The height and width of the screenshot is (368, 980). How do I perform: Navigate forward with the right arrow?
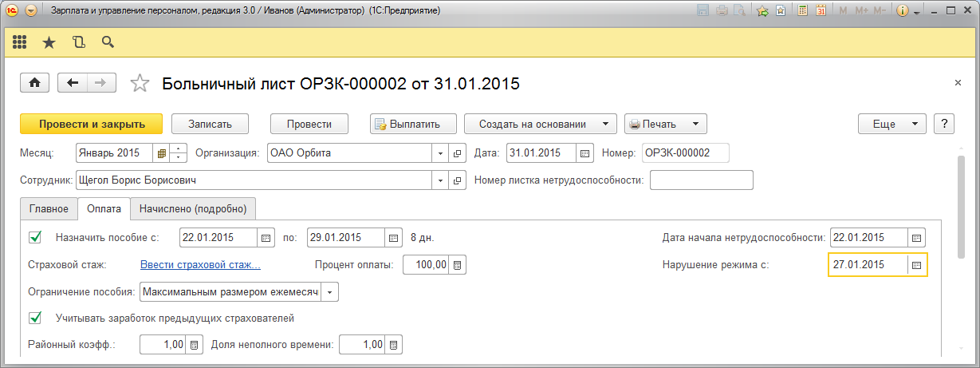coord(101,82)
